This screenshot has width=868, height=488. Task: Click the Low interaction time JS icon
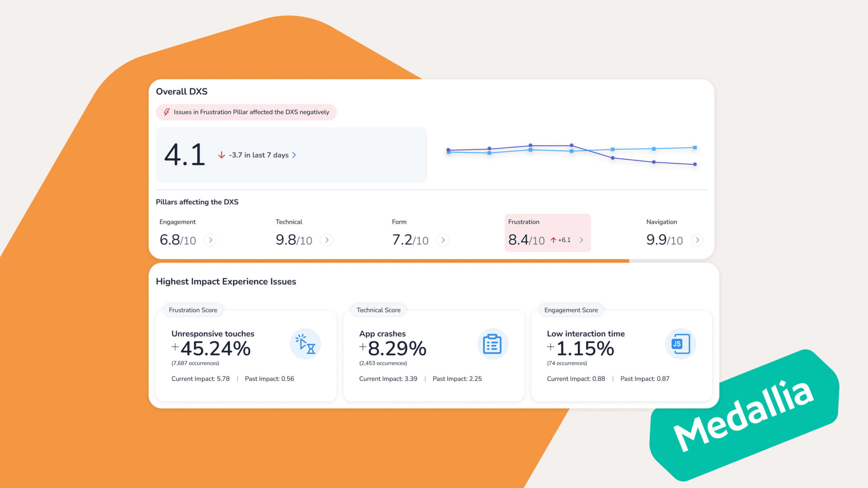point(680,344)
